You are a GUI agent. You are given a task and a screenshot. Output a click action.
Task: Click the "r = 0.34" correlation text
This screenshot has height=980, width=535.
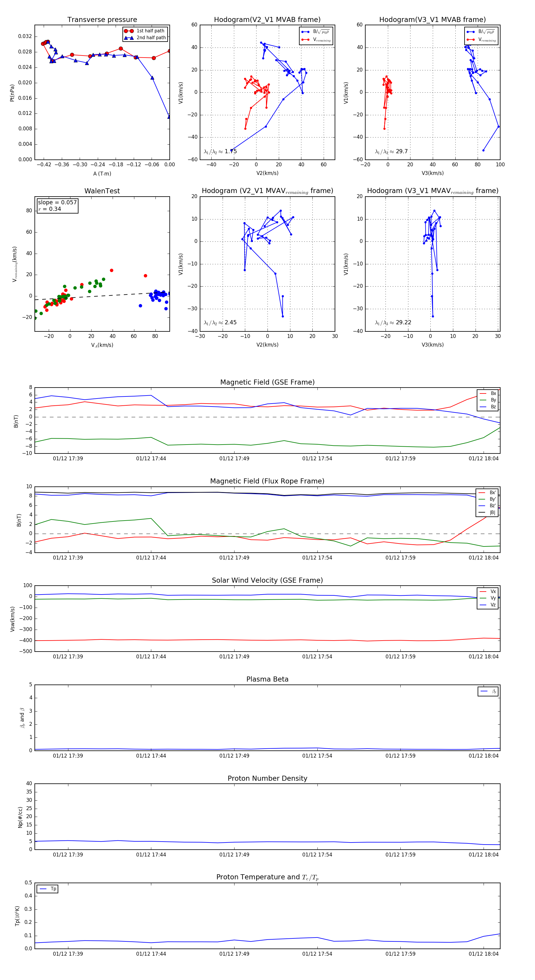coord(50,209)
